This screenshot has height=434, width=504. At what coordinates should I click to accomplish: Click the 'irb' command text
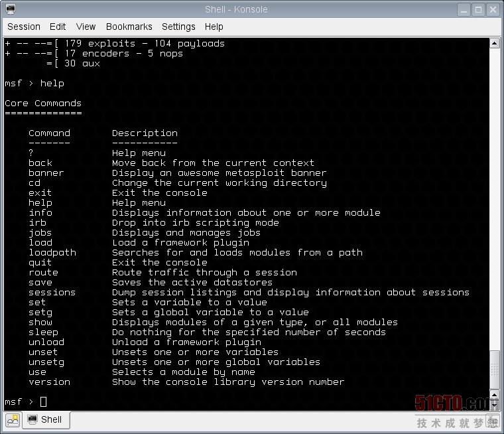click(37, 222)
